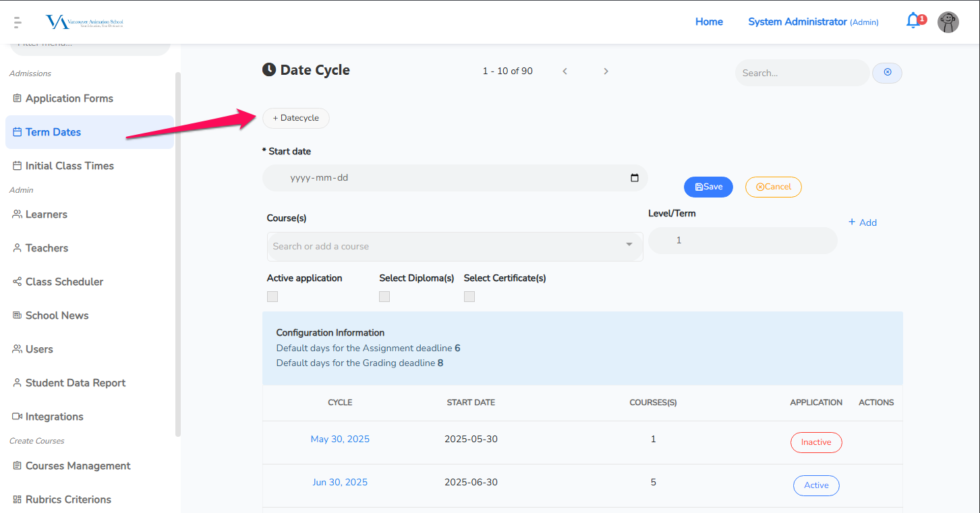This screenshot has height=513, width=980.
Task: Tick the Select Certificate(s) checkbox
Action: (469, 297)
